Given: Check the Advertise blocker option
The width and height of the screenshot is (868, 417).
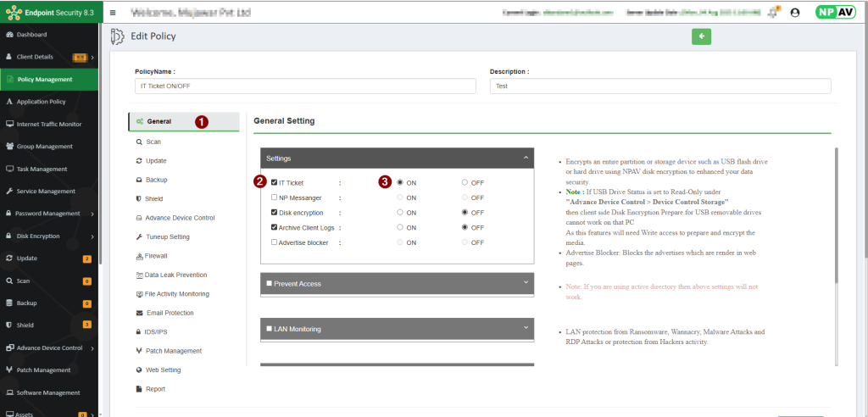Looking at the screenshot, I should [274, 242].
